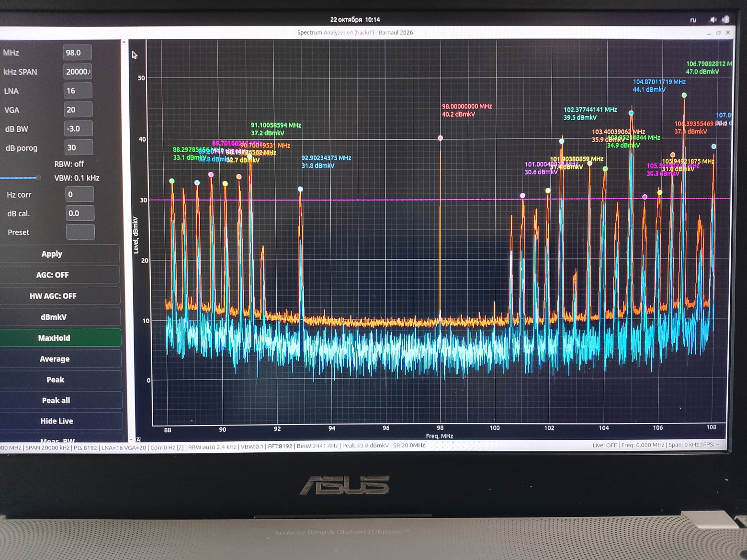Screen dimensions: 747x560
Task: Toggle the Hide Live button
Action: tap(61, 421)
